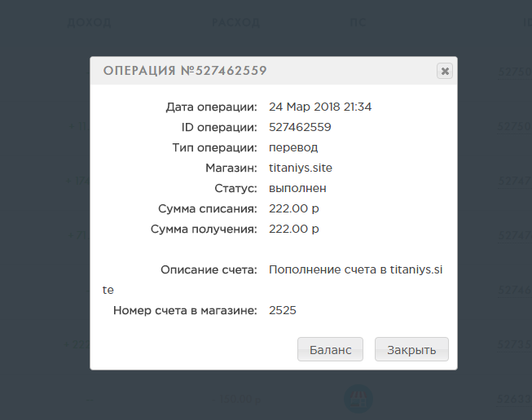532x420 pixels.
Task: Click the description text Пополнение счета в titaniys.si
Action: tap(355, 269)
